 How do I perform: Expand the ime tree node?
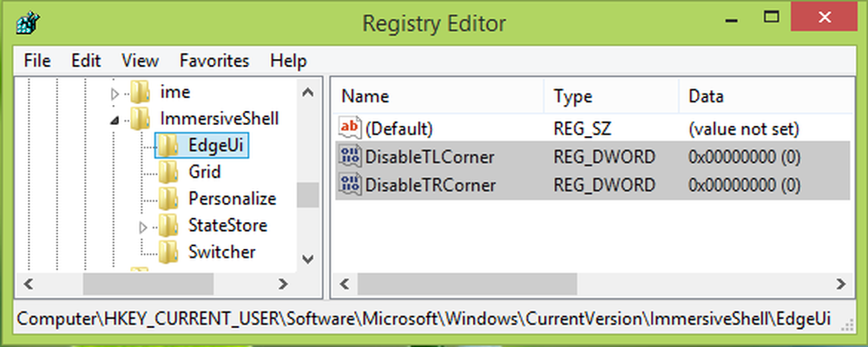click(115, 93)
